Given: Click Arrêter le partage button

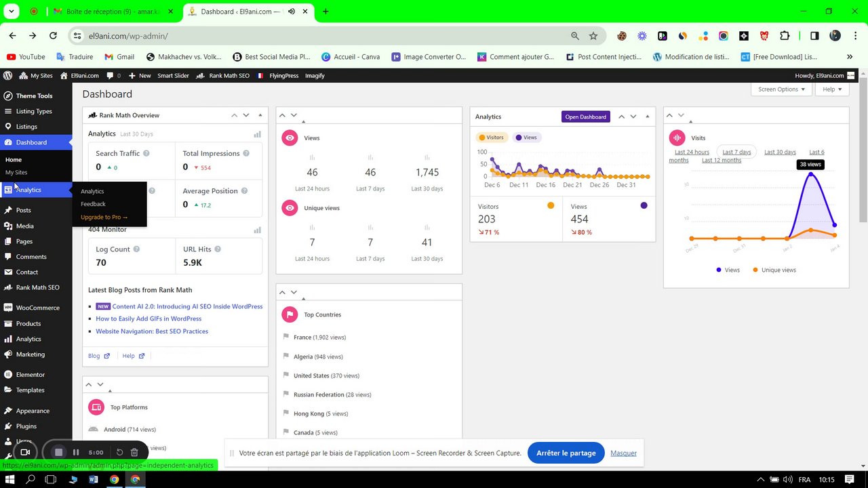Looking at the screenshot, I should point(566,453).
